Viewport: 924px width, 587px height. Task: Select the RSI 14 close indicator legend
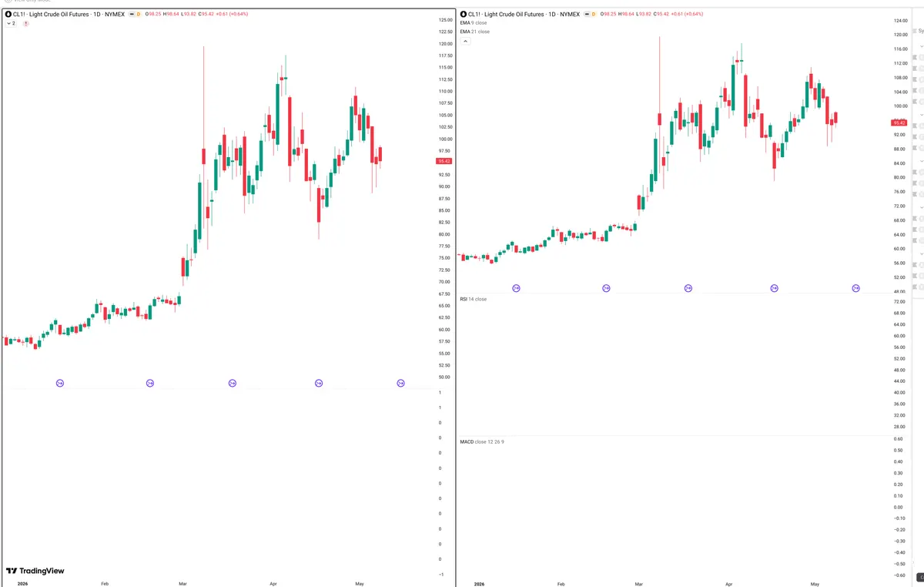click(474, 298)
